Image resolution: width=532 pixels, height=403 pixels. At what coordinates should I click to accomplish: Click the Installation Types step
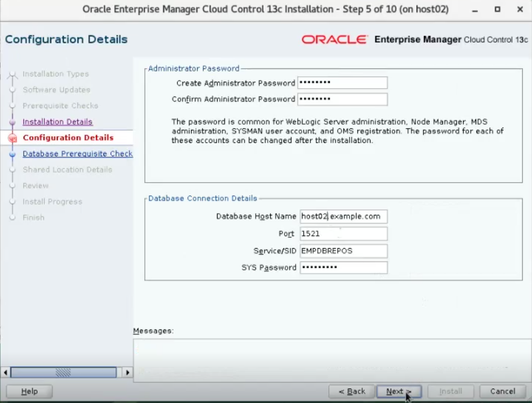[x=55, y=73]
